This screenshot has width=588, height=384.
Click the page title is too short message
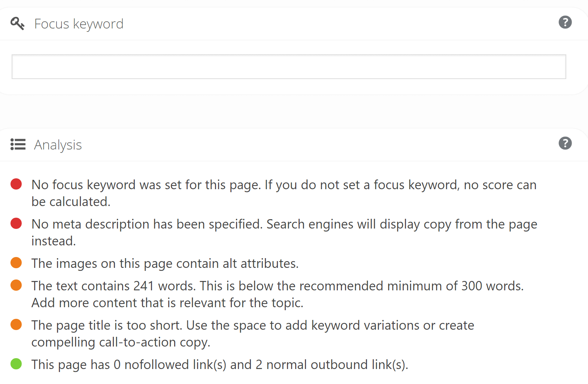(253, 333)
